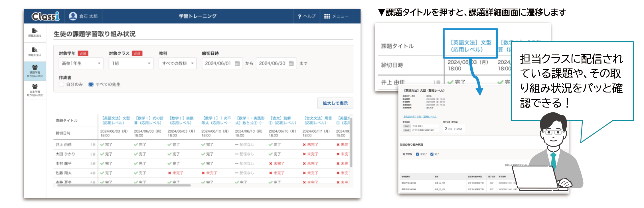This screenshot has height=208, width=644.
Task: Click student name 佐藤 翔太
Action: (64, 173)
